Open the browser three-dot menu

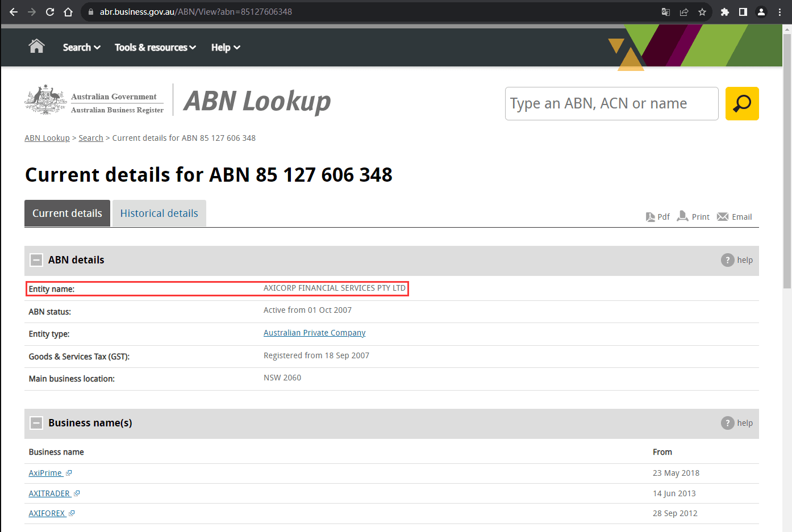click(780, 12)
